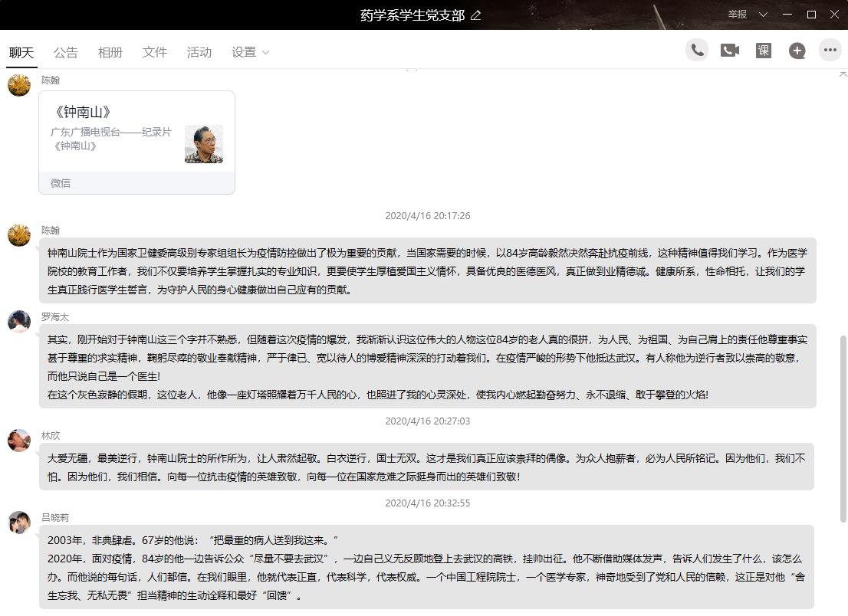
Task: Click 罗海太's profile avatar
Action: pyautogui.click(x=19, y=322)
